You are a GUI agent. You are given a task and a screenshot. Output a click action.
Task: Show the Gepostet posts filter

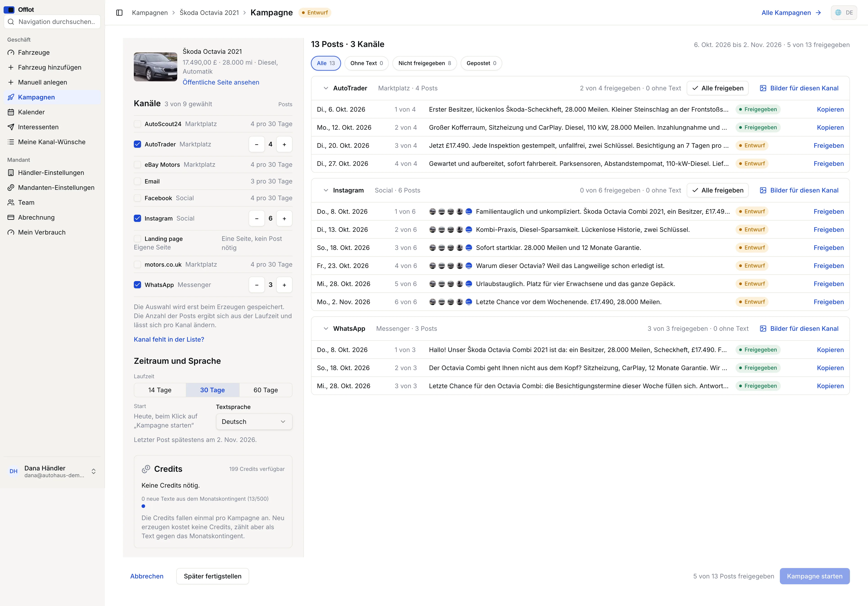(481, 63)
